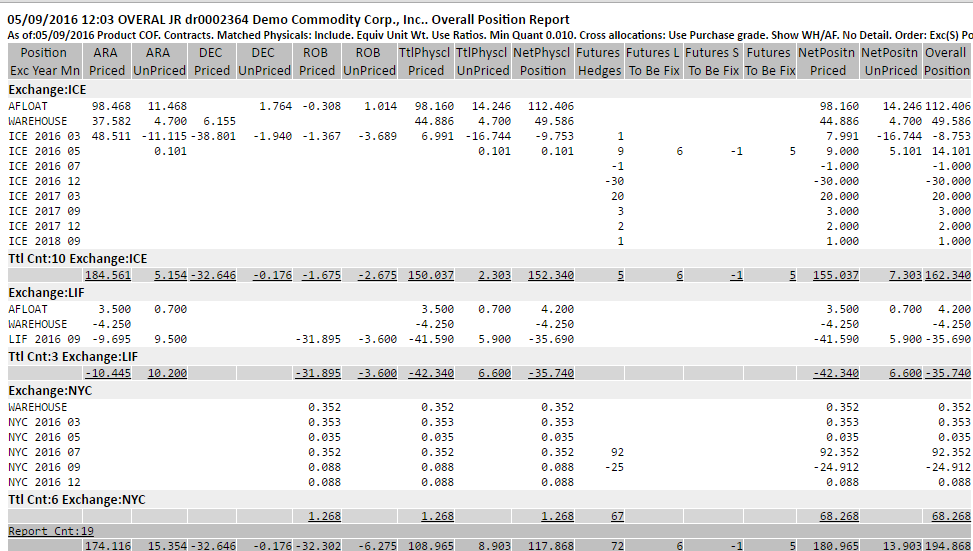Click Ttl Cnt:3 Exchange:LIF subtotal label
This screenshot has width=973, height=551.
tap(73, 357)
